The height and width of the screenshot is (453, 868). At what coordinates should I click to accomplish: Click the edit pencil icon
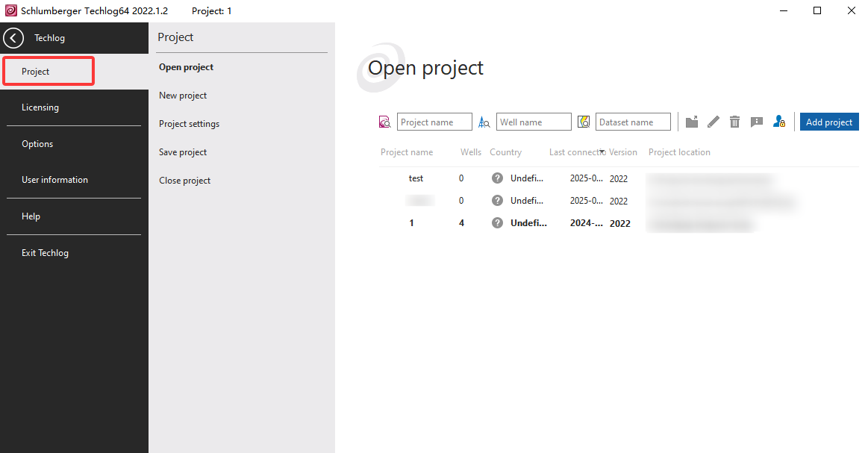click(x=714, y=122)
